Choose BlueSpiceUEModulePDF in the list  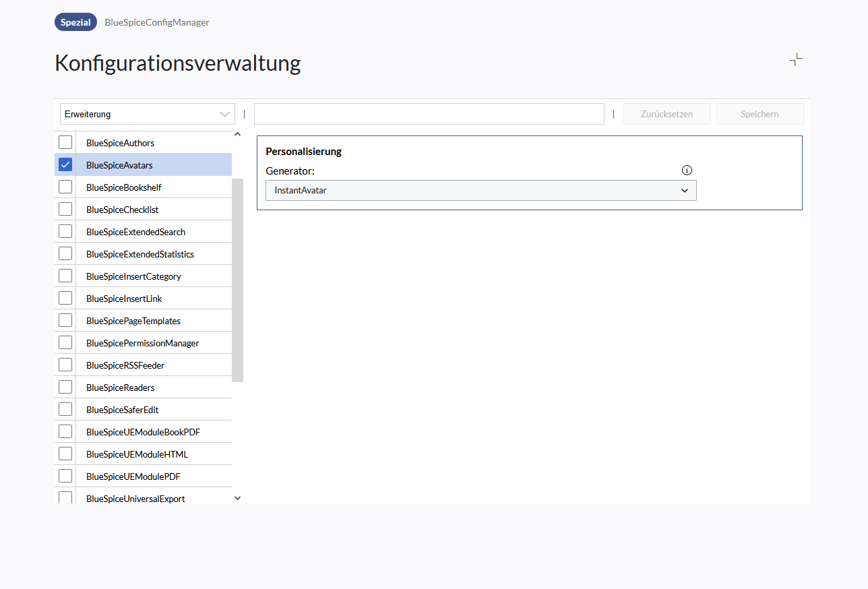[133, 476]
